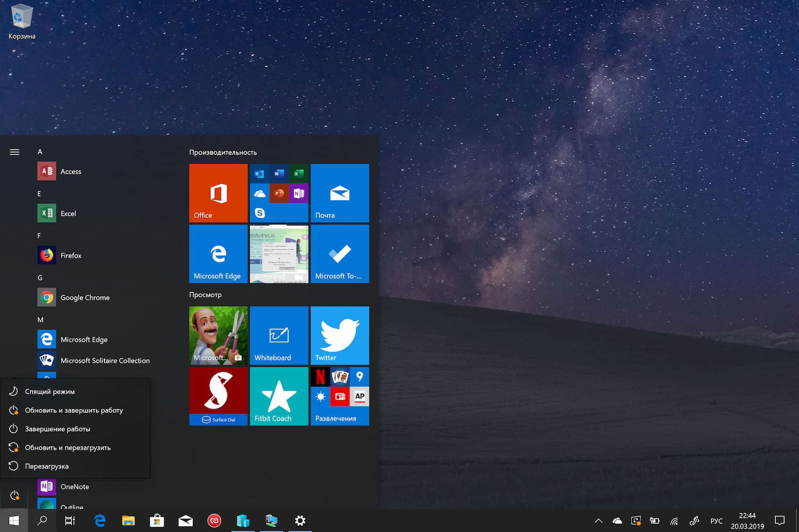Open the Office tile
This screenshot has height=532, width=799.
[x=218, y=193]
